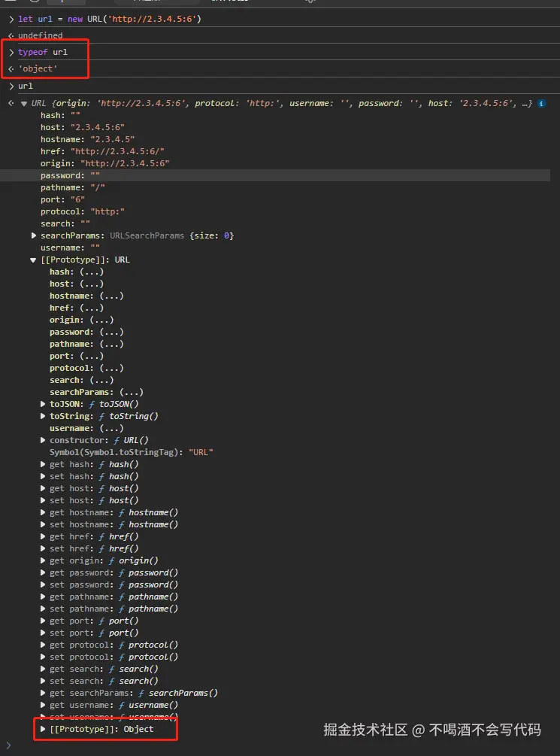Expand the get href accessor

pyautogui.click(x=43, y=536)
